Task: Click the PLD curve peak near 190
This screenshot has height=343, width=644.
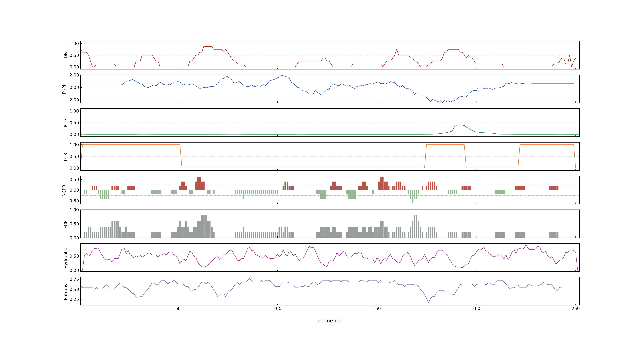Action: (x=460, y=125)
